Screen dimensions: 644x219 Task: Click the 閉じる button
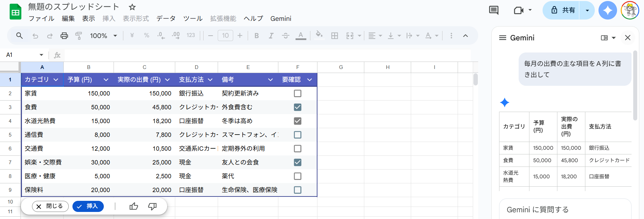50,206
